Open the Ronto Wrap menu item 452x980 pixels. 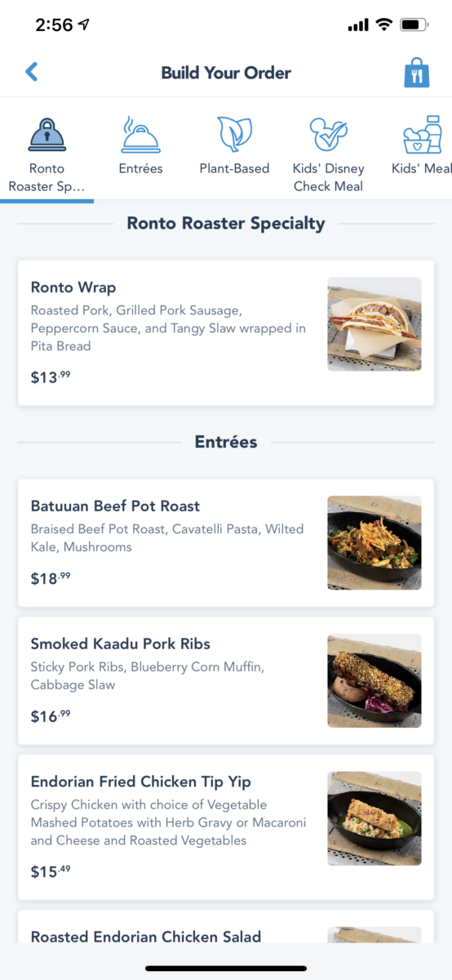point(226,333)
